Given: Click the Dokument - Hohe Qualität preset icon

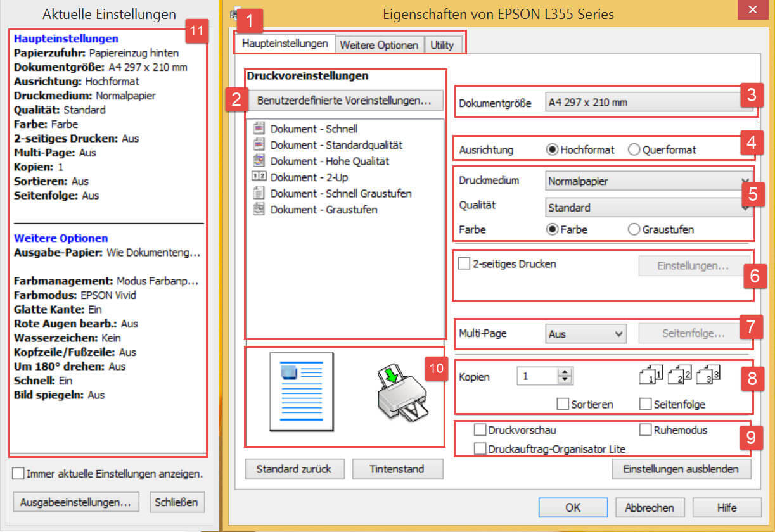Looking at the screenshot, I should click(x=258, y=161).
